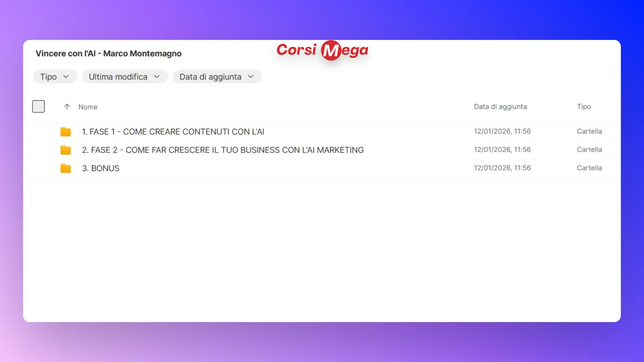Sort by Data di aggiunta column header

pos(500,107)
